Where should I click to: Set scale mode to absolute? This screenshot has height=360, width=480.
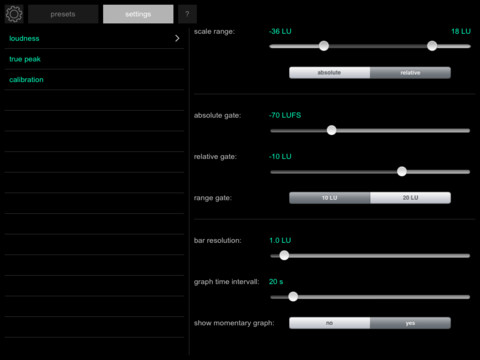[x=329, y=73]
